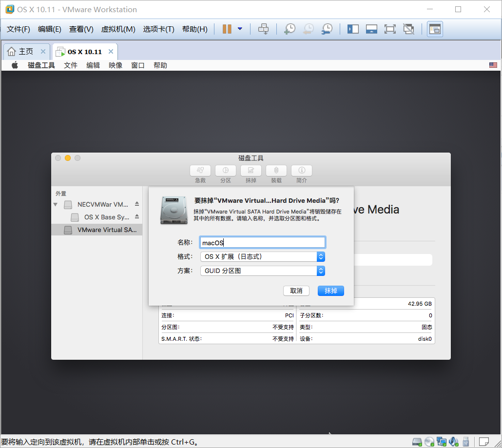Open the 窗口 menu
The image size is (502, 448).
(x=137, y=65)
